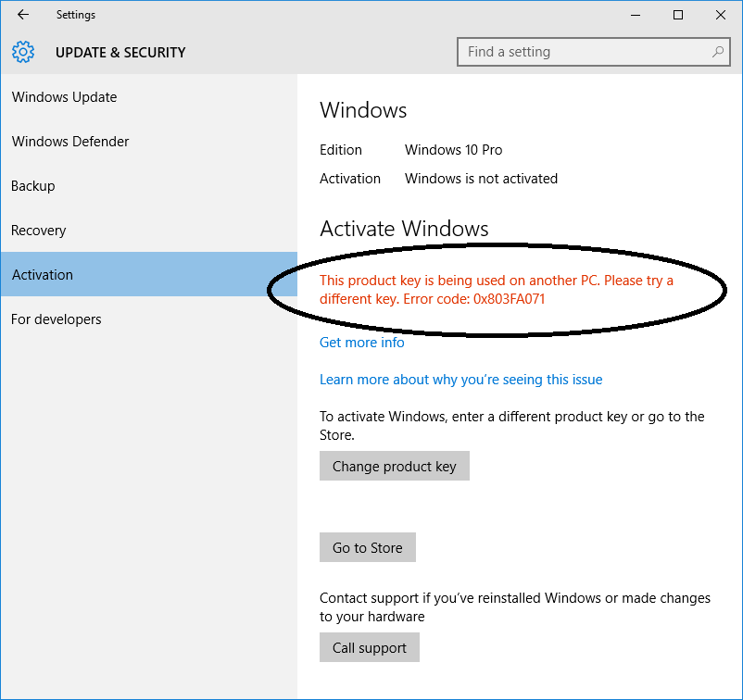Click the Change product key button
The image size is (743, 700).
tap(394, 466)
